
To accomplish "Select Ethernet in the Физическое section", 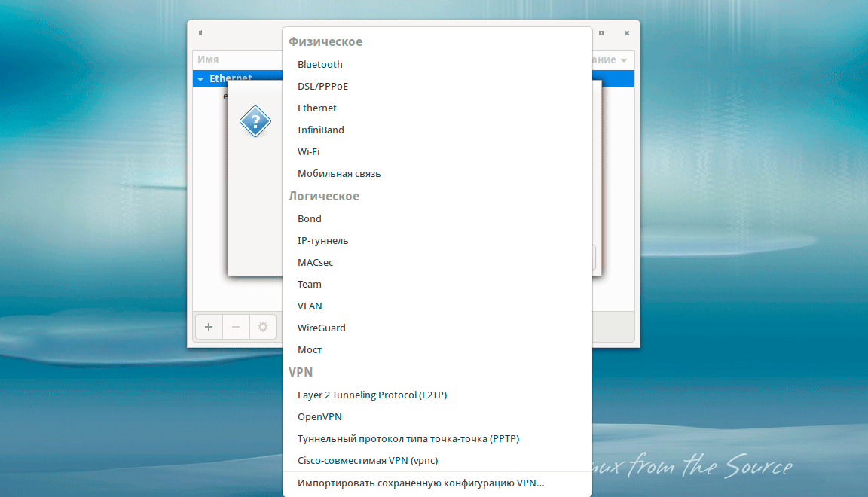I will tap(437, 108).
